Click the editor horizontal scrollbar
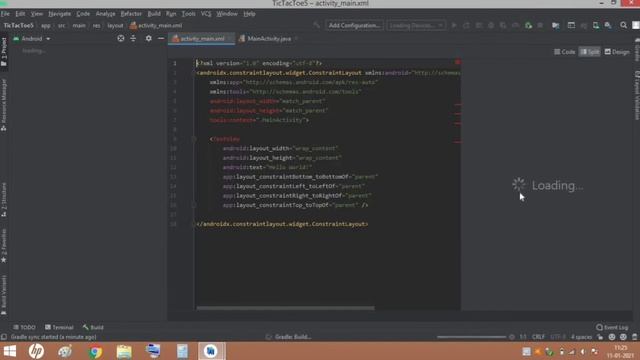This screenshot has width=640, height=360. click(x=285, y=308)
